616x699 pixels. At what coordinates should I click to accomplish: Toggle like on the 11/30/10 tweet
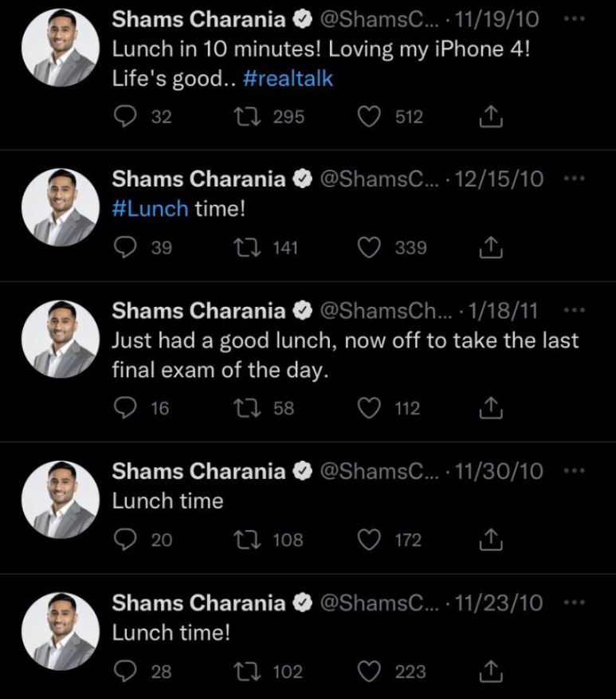point(369,539)
